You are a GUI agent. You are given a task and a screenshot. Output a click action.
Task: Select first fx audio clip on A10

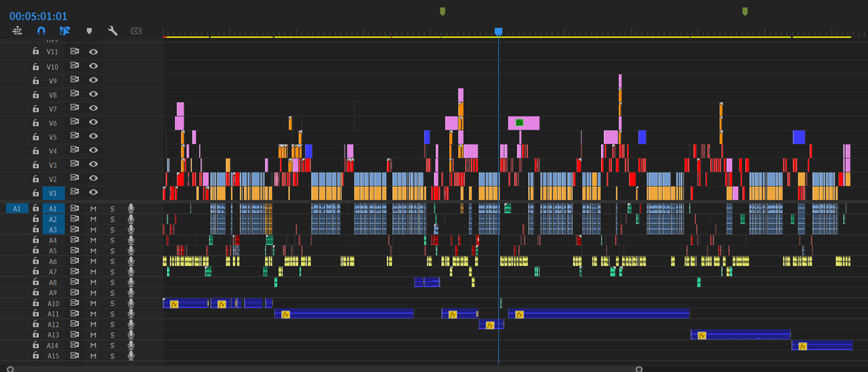[x=186, y=303]
